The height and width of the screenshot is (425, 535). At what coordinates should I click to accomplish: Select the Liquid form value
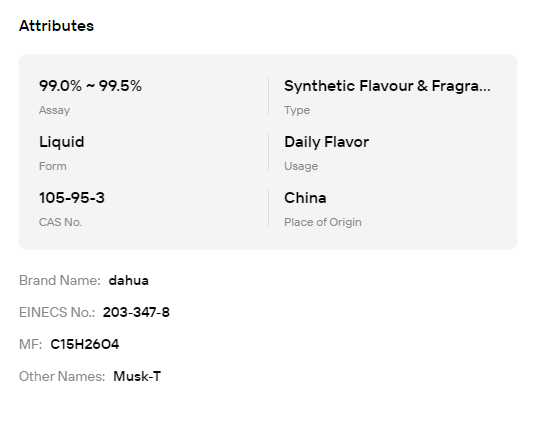pyautogui.click(x=61, y=142)
